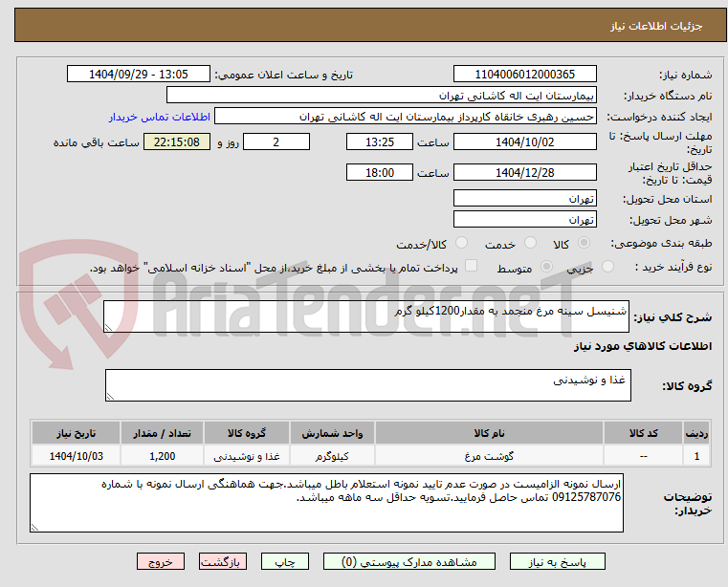Select the کالا/خدمت radio button

[461, 243]
